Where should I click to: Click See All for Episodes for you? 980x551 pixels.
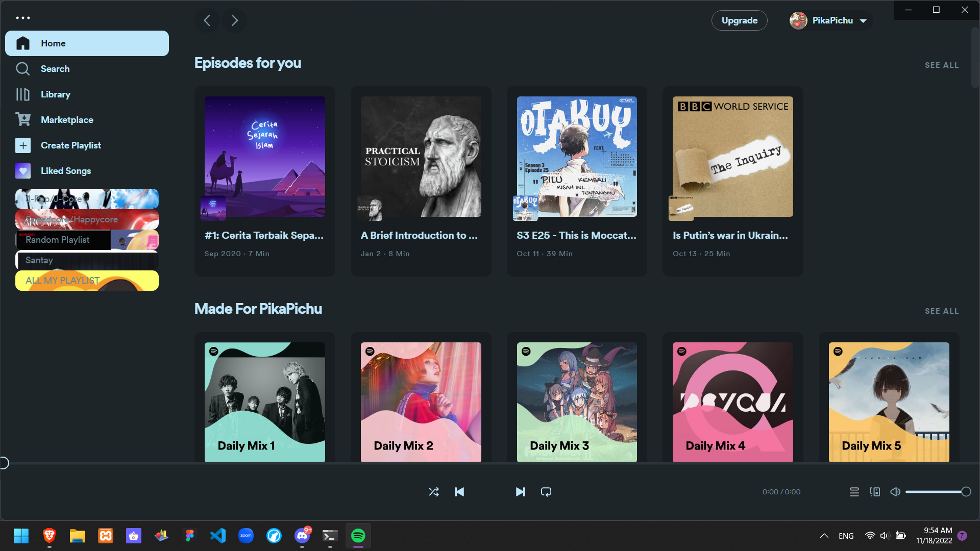click(941, 65)
